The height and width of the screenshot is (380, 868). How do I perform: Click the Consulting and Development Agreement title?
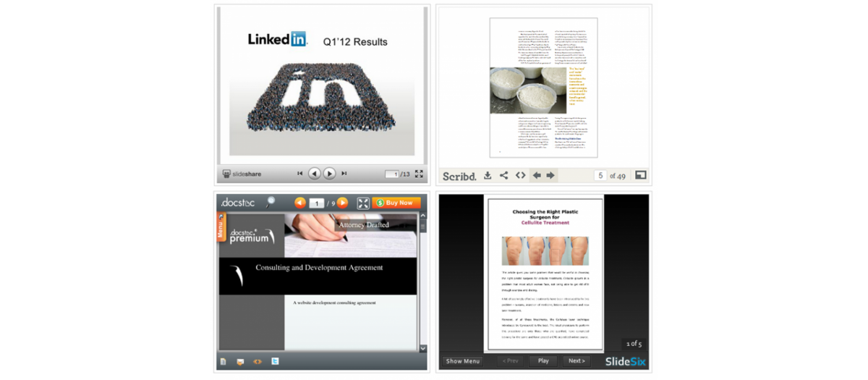click(x=319, y=268)
